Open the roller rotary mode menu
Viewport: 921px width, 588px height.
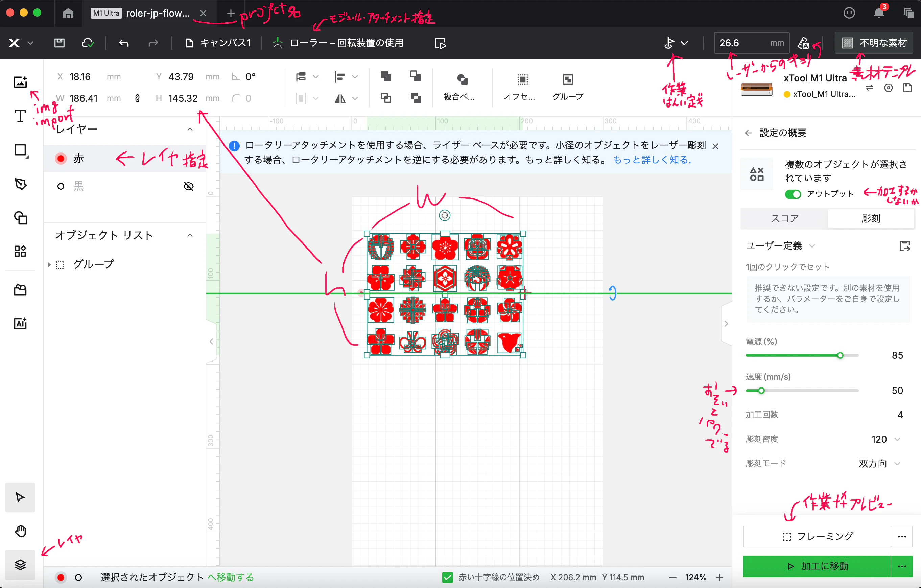[338, 43]
